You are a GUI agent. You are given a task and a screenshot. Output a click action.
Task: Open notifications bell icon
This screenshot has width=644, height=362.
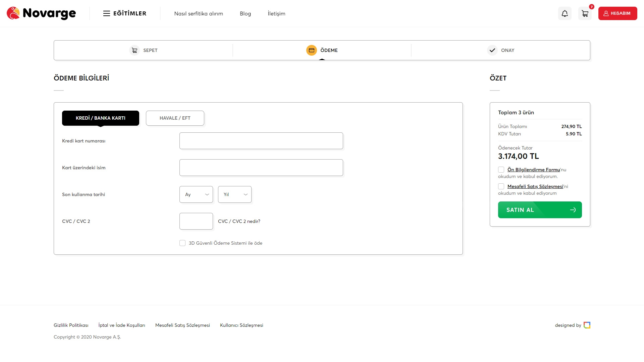click(x=565, y=13)
